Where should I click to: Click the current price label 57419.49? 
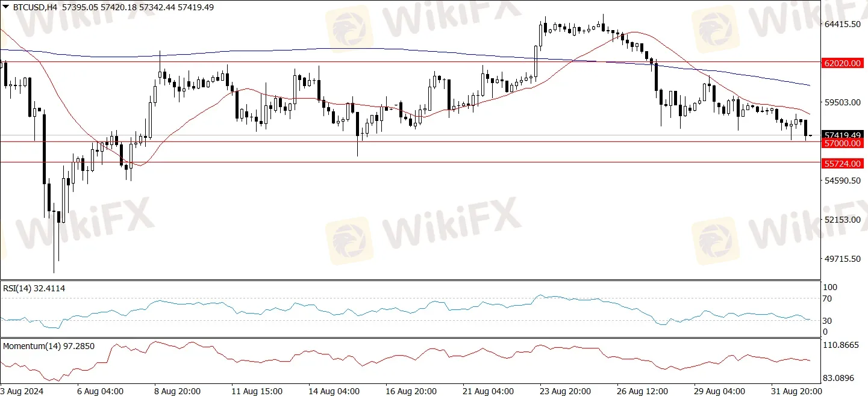[842, 135]
